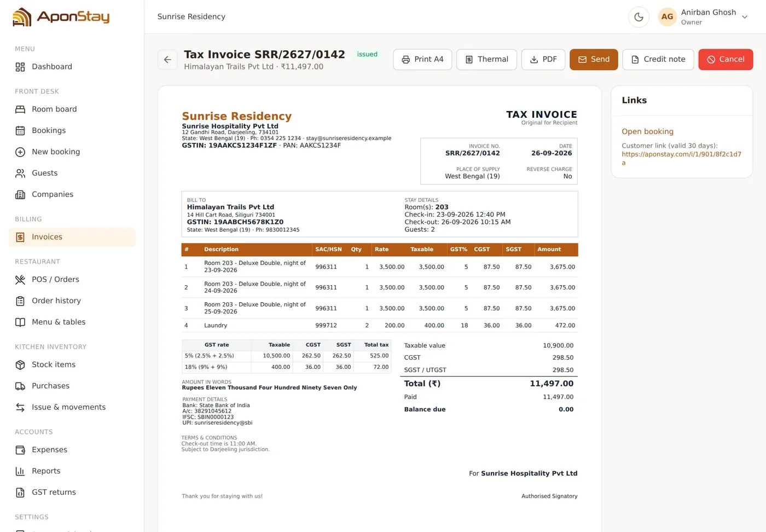Click the POS / Orders utensils icon

click(20, 280)
